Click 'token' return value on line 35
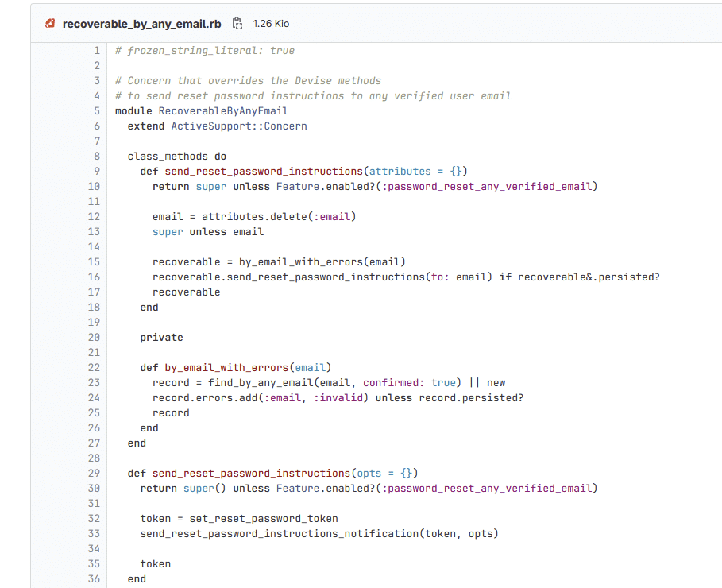The height and width of the screenshot is (588, 722). click(156, 564)
